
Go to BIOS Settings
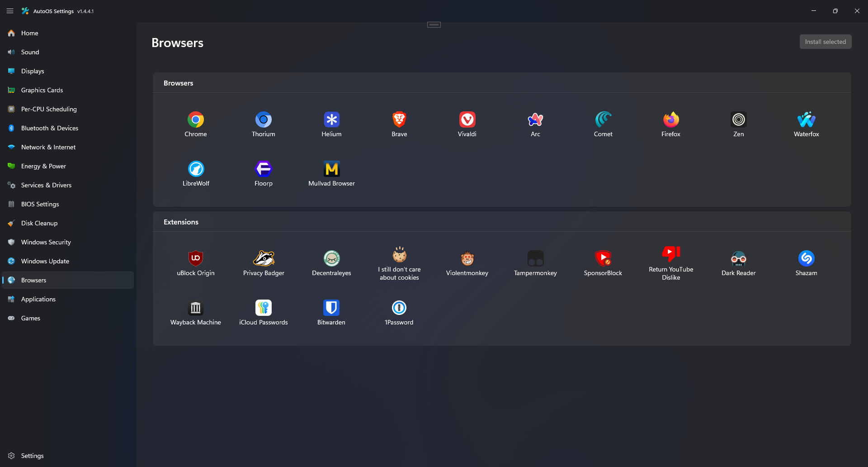(x=68, y=204)
